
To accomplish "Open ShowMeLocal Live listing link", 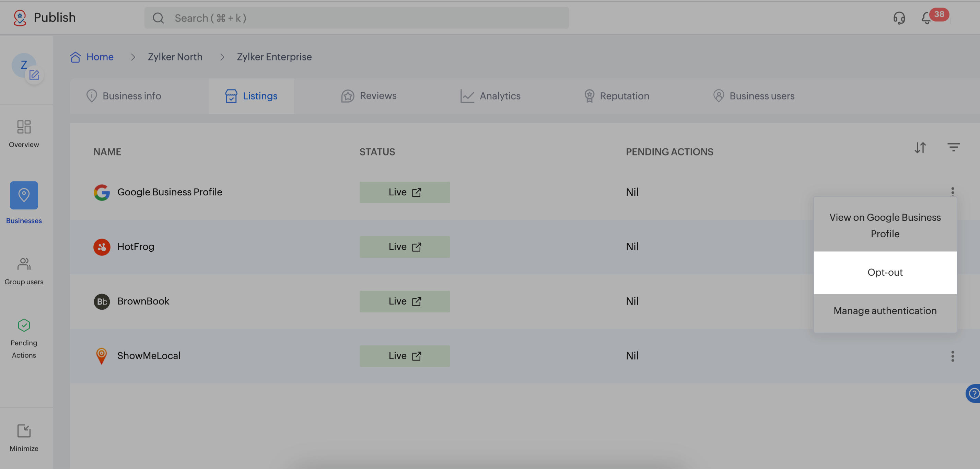I will (x=405, y=356).
